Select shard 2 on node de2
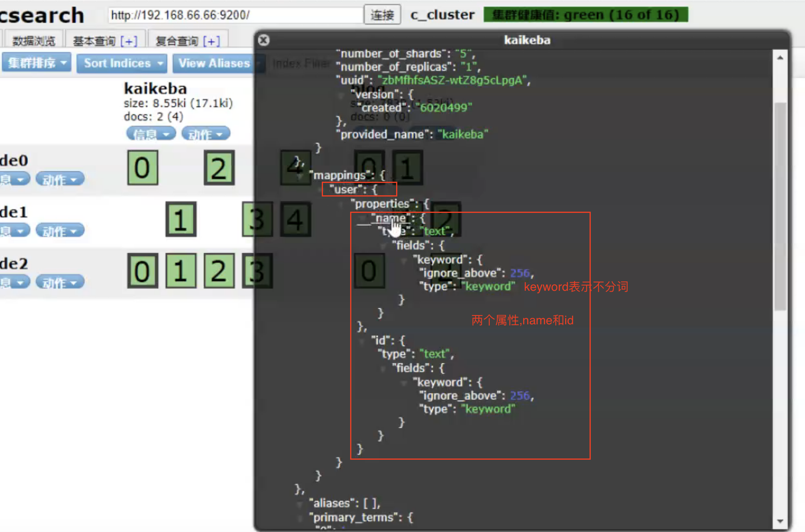805x532 pixels. click(219, 271)
